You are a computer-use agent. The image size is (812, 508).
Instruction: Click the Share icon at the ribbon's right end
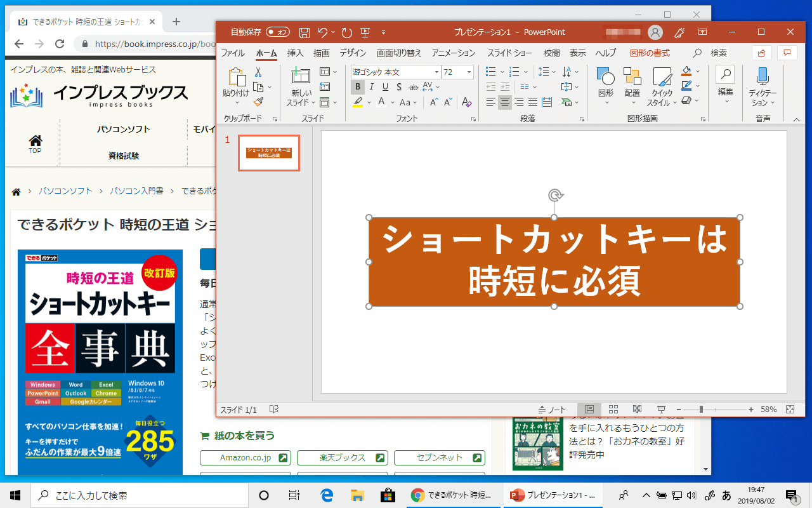tap(762, 53)
